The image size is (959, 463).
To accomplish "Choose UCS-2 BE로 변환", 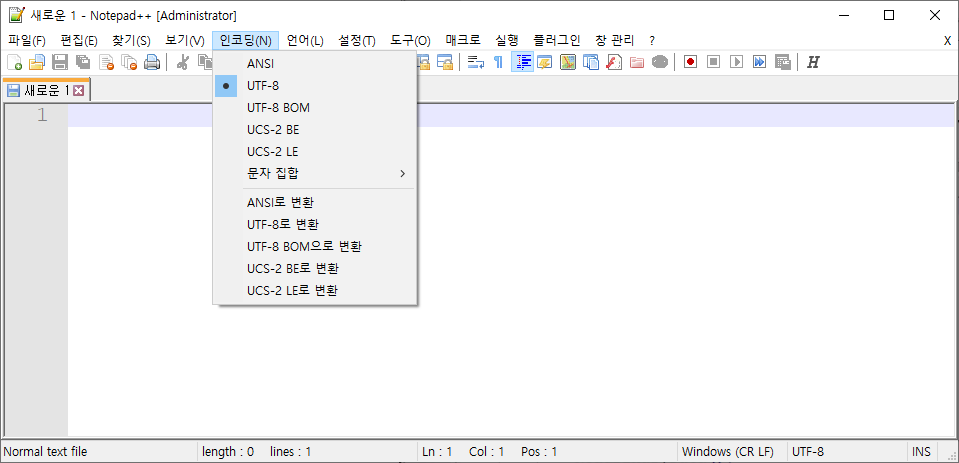I will coord(315,269).
